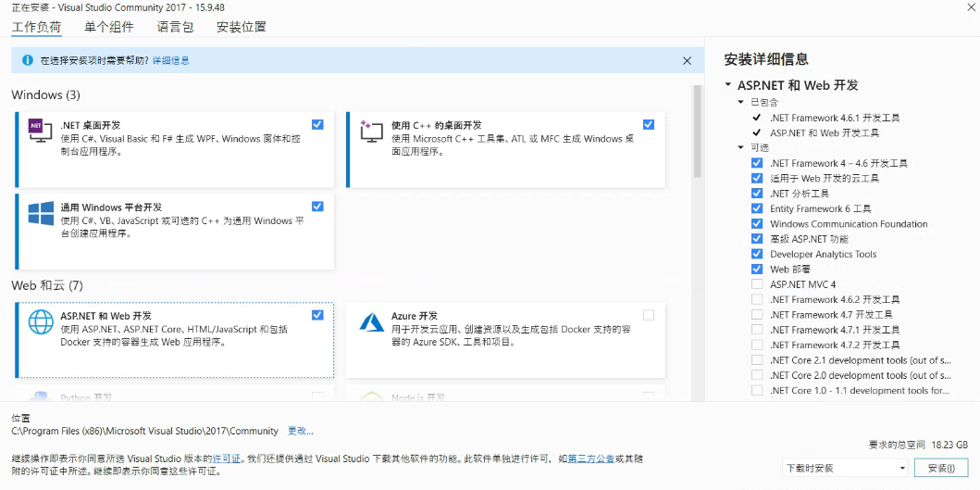Image resolution: width=980 pixels, height=490 pixels.
Task: Uncheck 高级 ASP.NET 功能 option
Action: pyautogui.click(x=757, y=238)
